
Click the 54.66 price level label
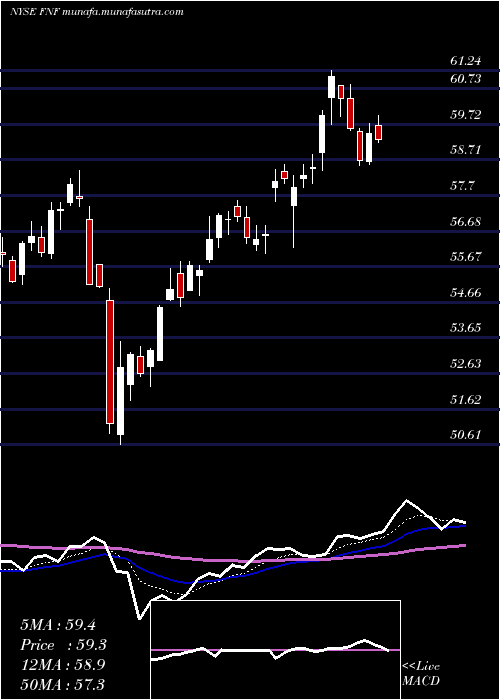tap(465, 293)
